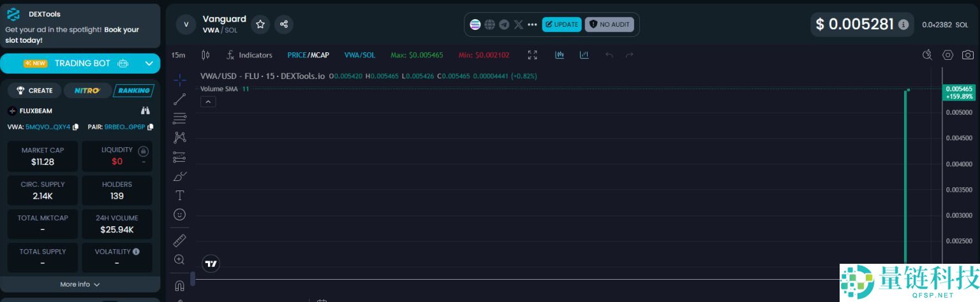This screenshot has height=302, width=980.
Task: Expand the Trading Bot dropdown
Action: (x=149, y=63)
